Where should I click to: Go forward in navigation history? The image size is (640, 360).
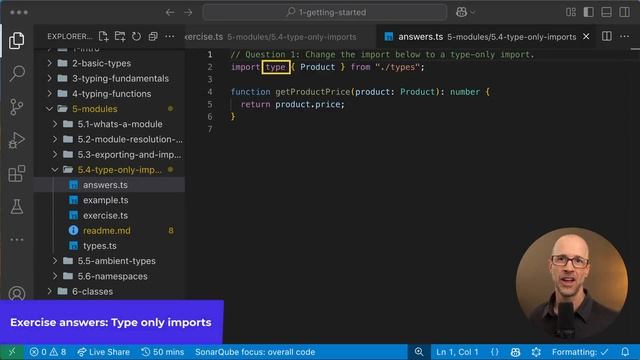point(188,12)
